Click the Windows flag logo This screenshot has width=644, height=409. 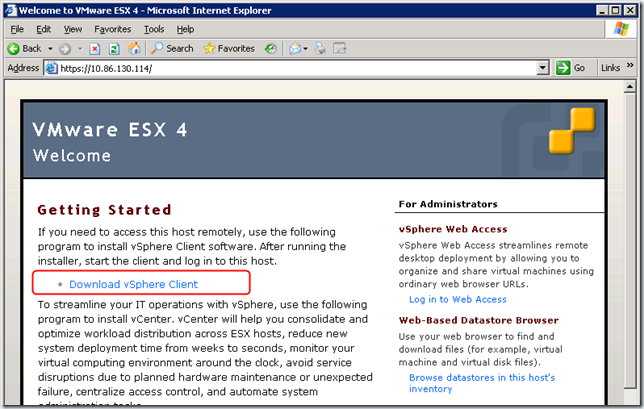pos(621,30)
